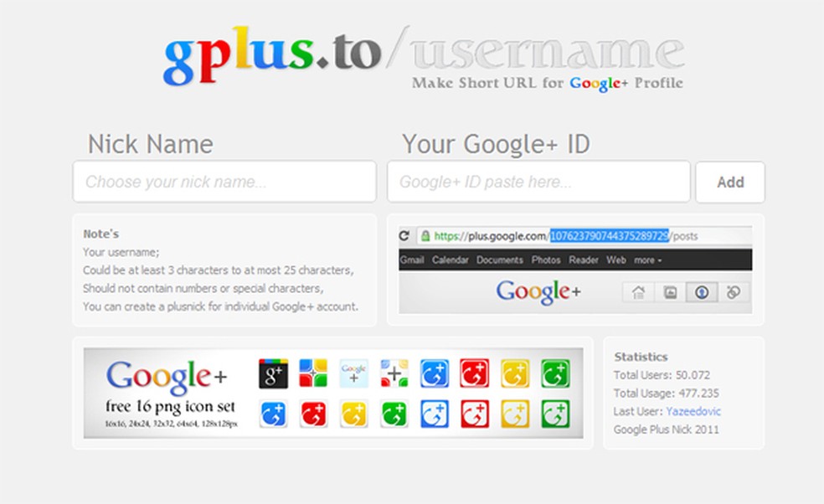This screenshot has width=824, height=504.
Task: Select the solid red square Google+ icon
Action: (x=475, y=373)
